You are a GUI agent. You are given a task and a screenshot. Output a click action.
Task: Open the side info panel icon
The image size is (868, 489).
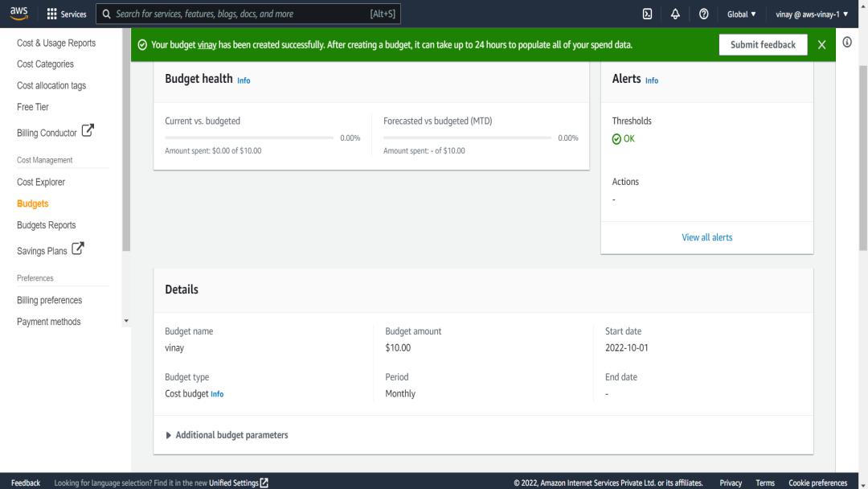click(x=847, y=42)
